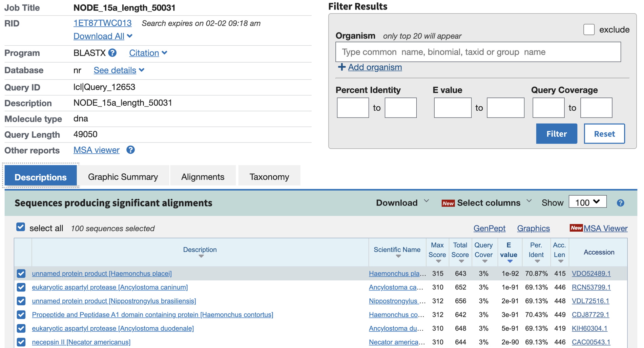Viewport: 644px width, 348px height.
Task: Toggle the exclude organism checkbox
Action: pos(589,29)
